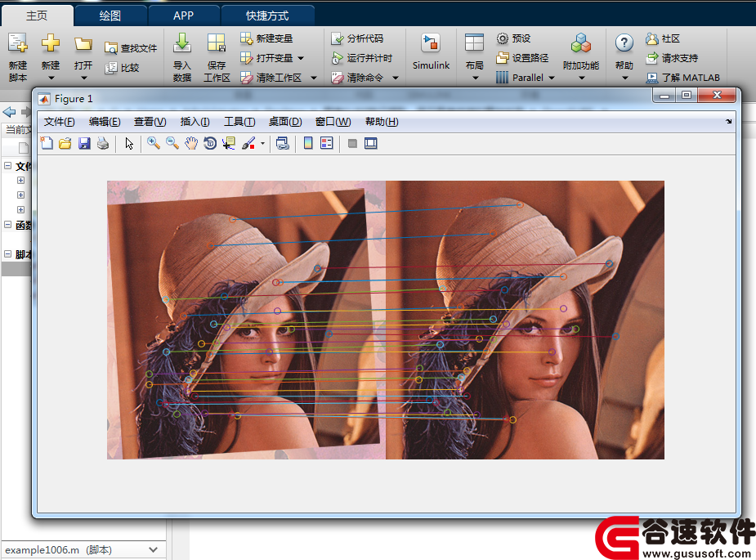Open 工具(T) menu in Figure window
Screen dimensions: 756x560
tap(239, 122)
